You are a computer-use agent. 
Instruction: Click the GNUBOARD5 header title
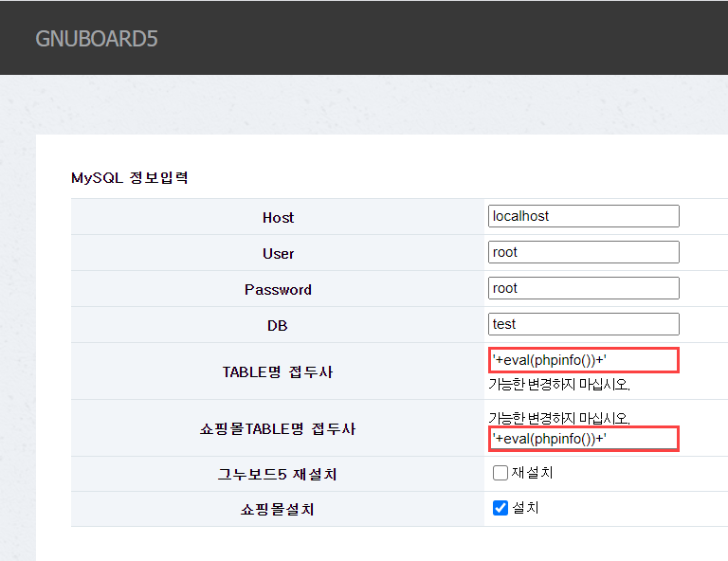(97, 39)
